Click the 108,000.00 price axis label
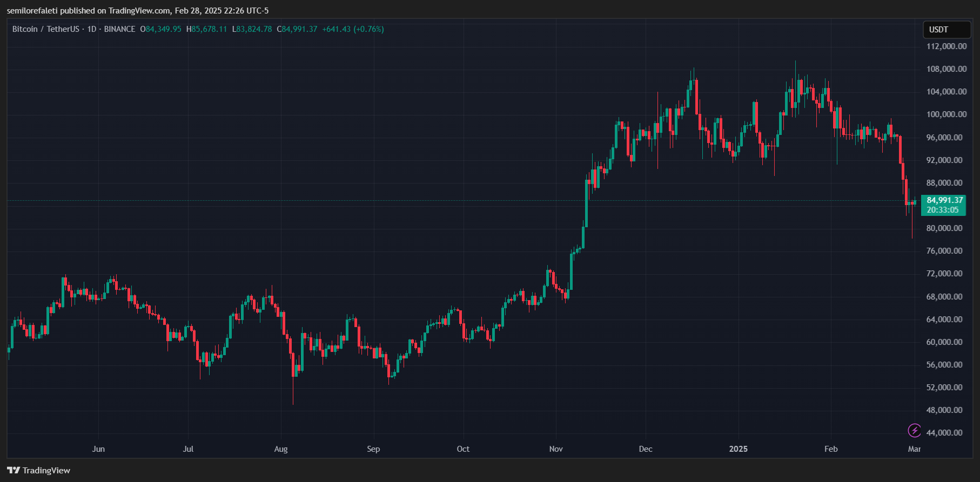This screenshot has width=980, height=482. [x=947, y=69]
